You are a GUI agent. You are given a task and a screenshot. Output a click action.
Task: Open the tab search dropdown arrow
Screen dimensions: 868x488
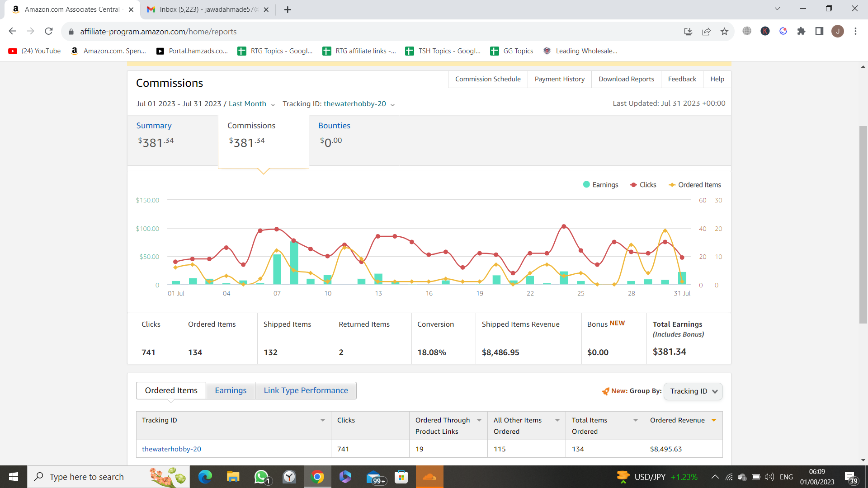click(x=777, y=9)
